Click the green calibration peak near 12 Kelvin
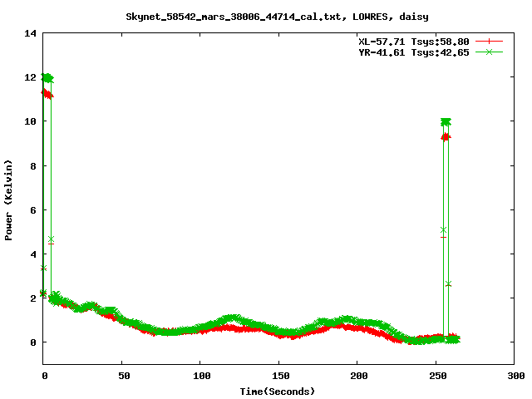Viewport: 532px width, 399px height. coord(47,78)
